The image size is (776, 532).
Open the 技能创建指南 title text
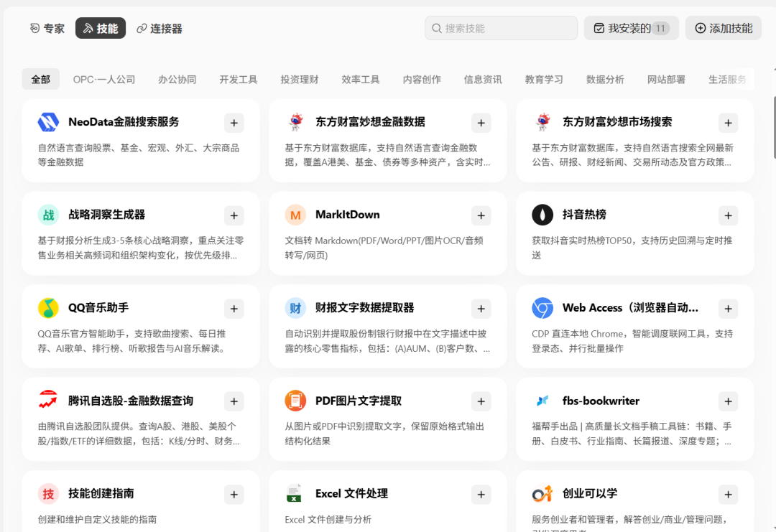tap(101, 493)
